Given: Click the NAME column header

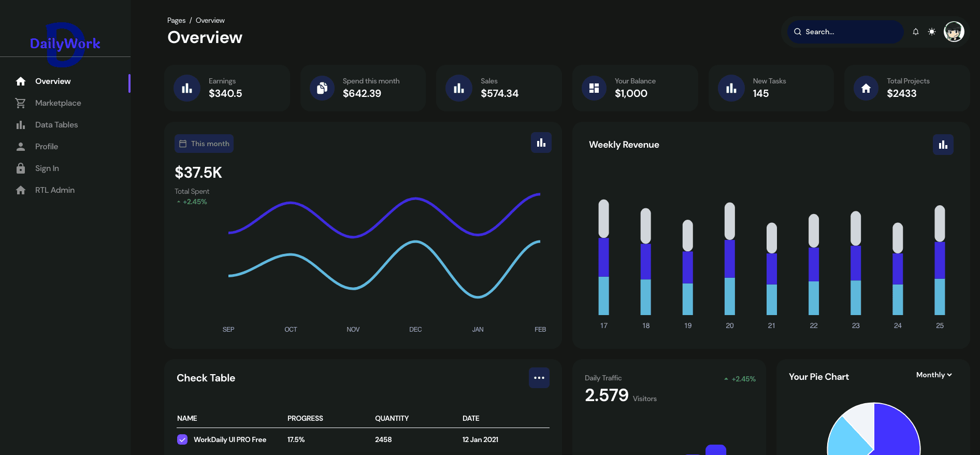Looking at the screenshot, I should [x=187, y=418].
